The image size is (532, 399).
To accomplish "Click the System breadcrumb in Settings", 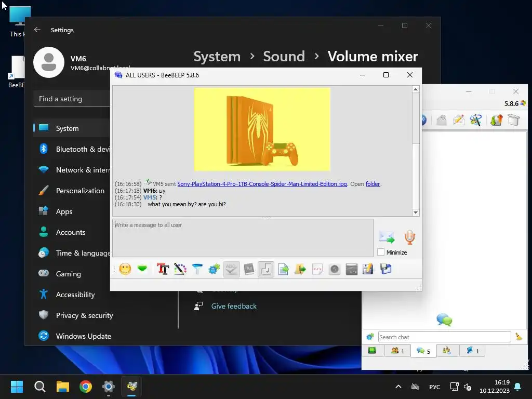I will (x=217, y=56).
